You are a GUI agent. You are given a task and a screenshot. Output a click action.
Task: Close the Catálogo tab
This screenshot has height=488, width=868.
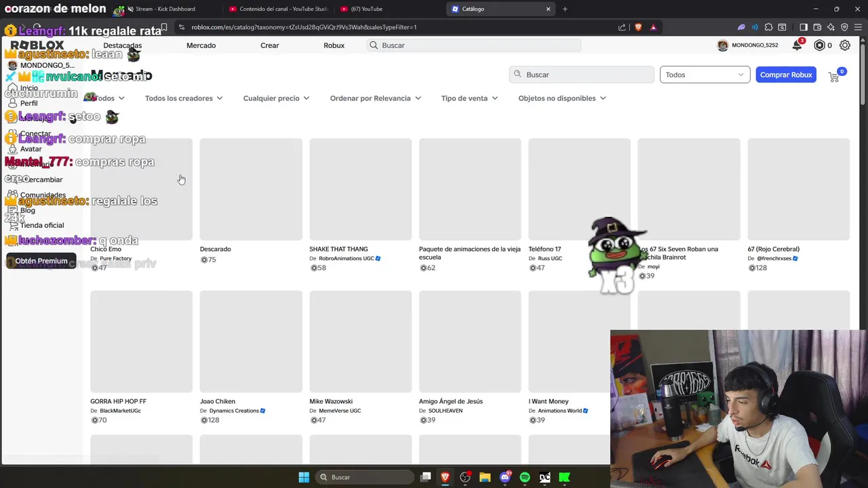(548, 9)
